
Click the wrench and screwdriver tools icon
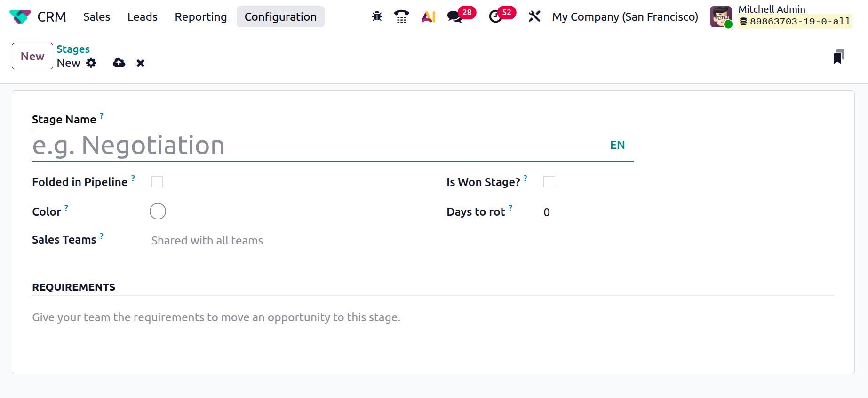pyautogui.click(x=534, y=16)
